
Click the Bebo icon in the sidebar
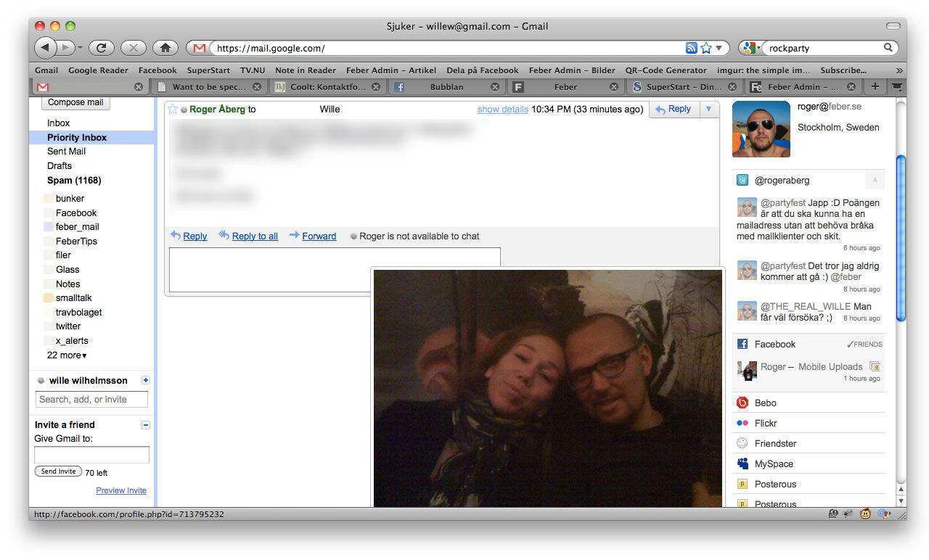click(x=742, y=403)
